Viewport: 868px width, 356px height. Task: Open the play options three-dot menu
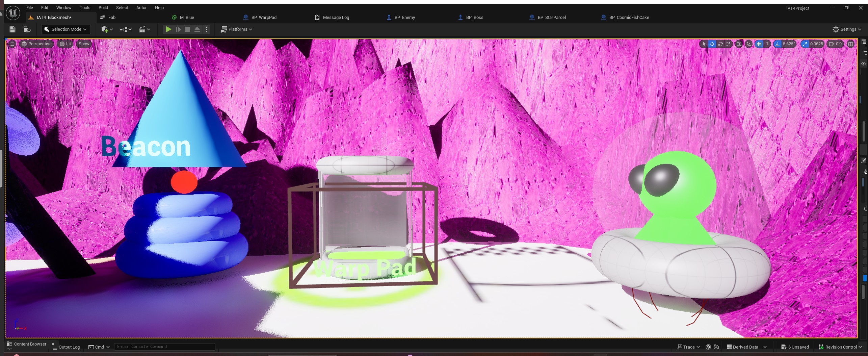click(x=207, y=29)
